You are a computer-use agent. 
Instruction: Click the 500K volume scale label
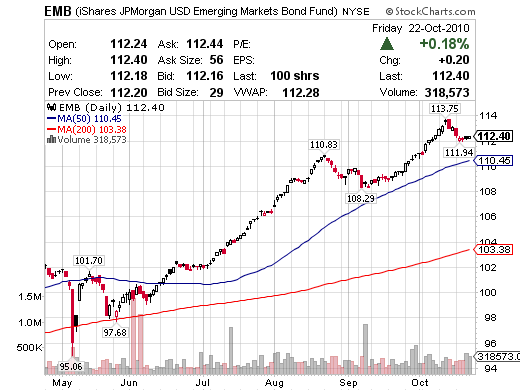coord(29,347)
